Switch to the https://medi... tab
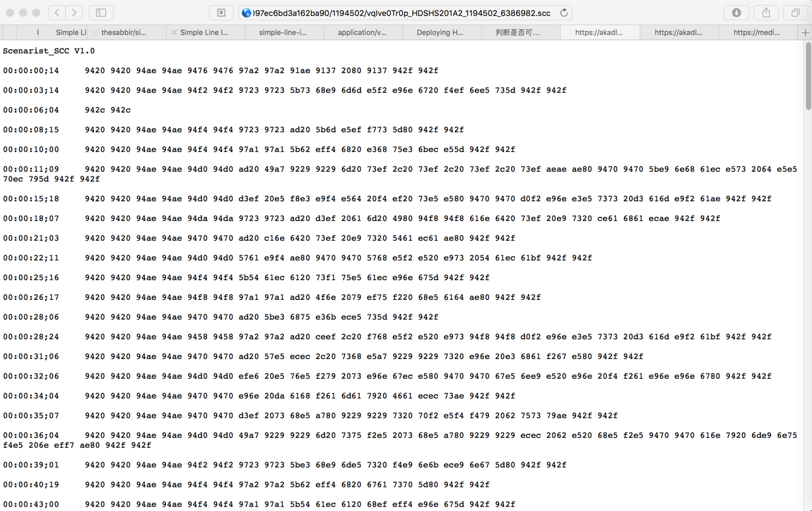The image size is (812, 511). [x=757, y=32]
